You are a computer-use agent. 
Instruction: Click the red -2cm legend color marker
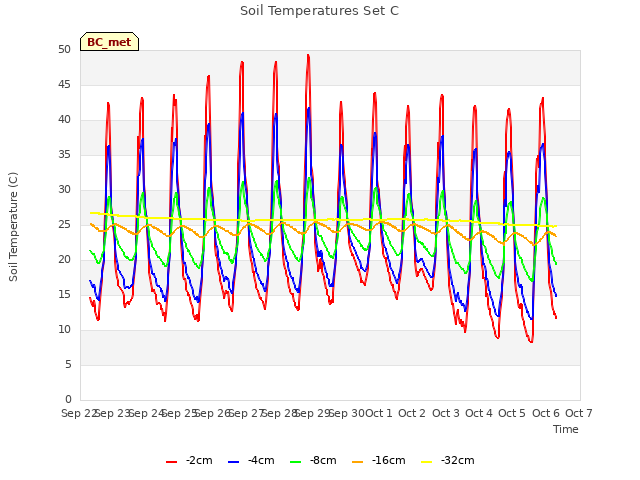point(171,462)
